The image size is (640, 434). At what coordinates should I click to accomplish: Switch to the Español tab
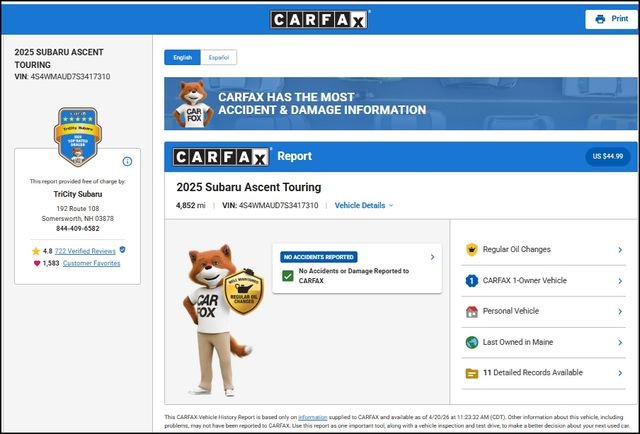coord(220,57)
